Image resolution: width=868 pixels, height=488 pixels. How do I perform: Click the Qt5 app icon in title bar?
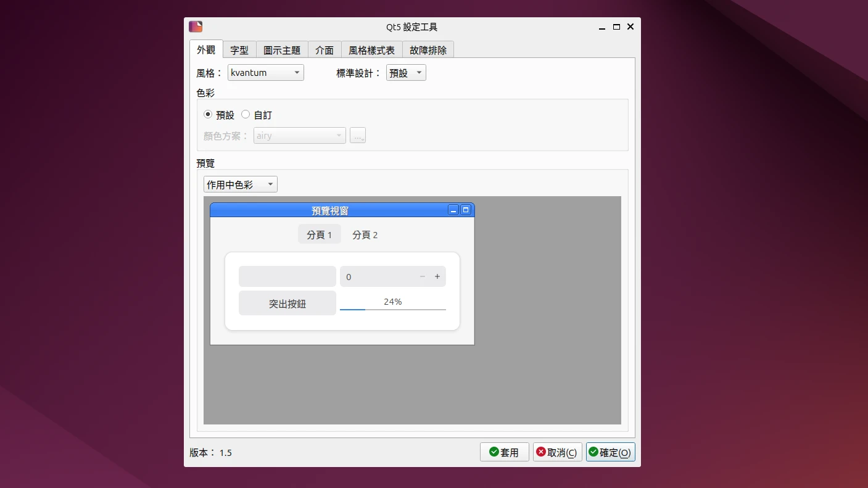coord(196,27)
